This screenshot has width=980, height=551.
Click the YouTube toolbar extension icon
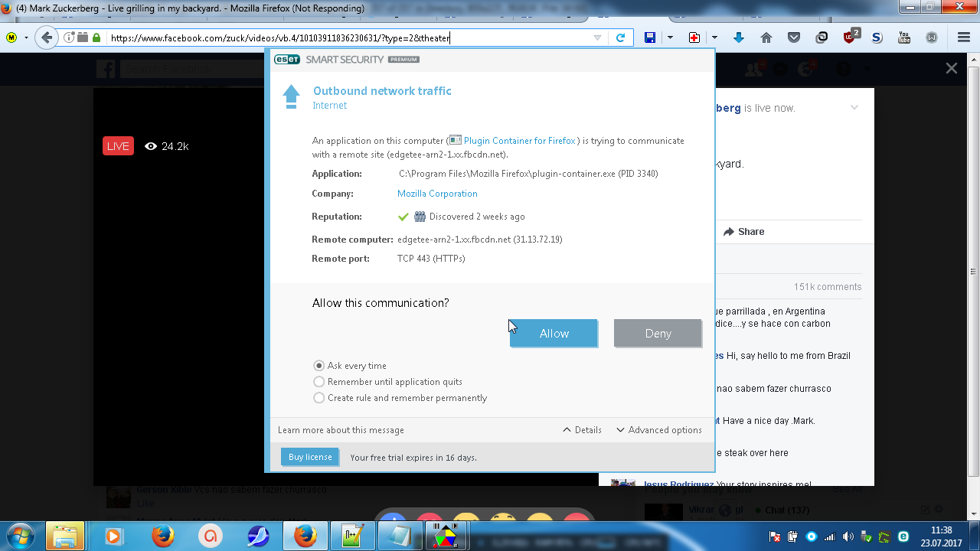(904, 37)
